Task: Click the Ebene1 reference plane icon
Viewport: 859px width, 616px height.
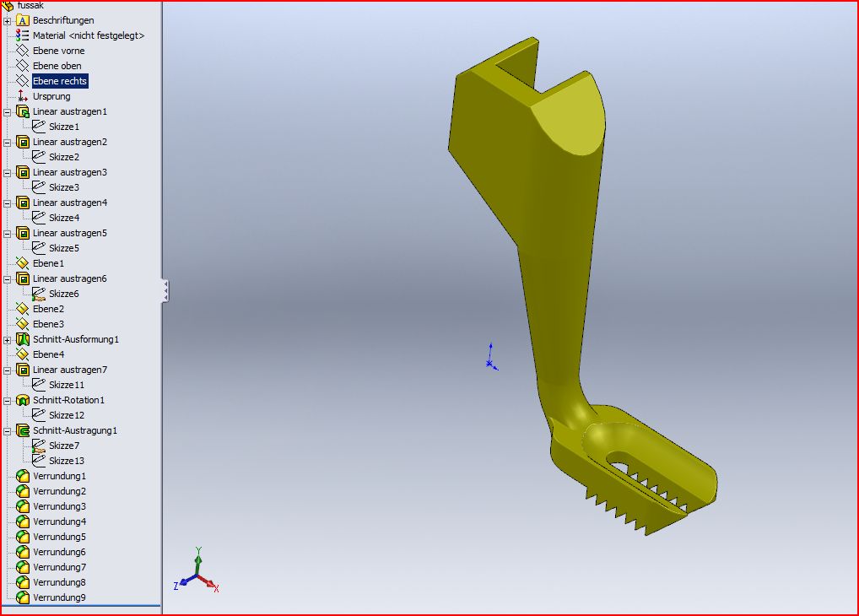Action: [x=23, y=263]
